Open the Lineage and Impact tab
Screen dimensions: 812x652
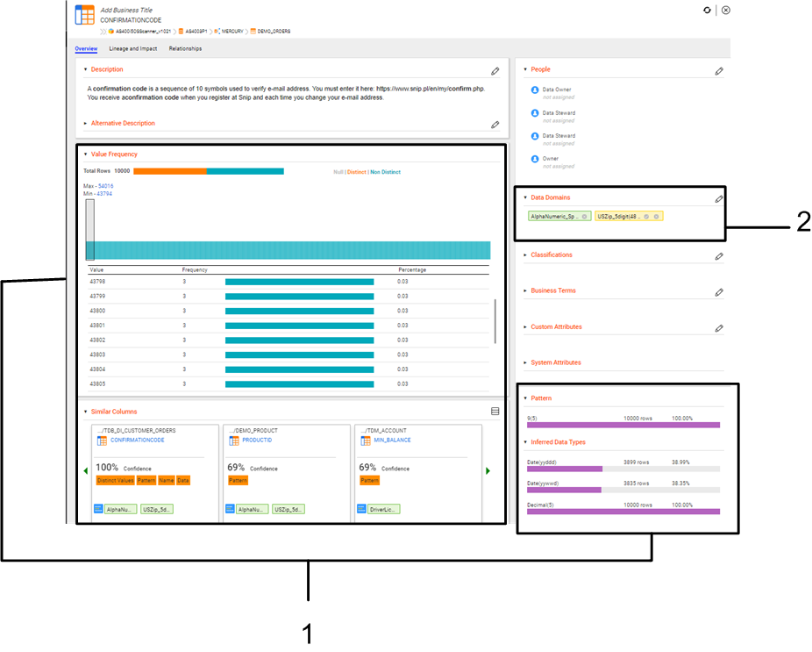point(133,49)
